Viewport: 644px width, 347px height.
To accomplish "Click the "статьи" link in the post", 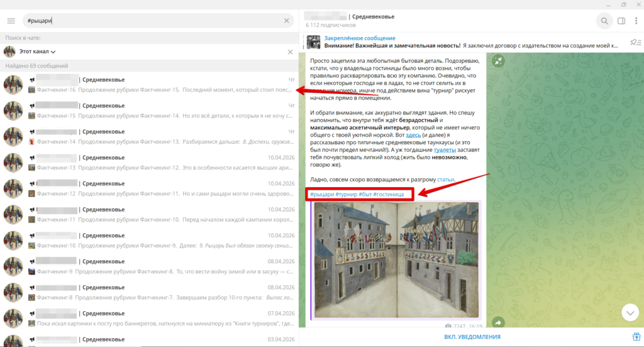I will 446,179.
